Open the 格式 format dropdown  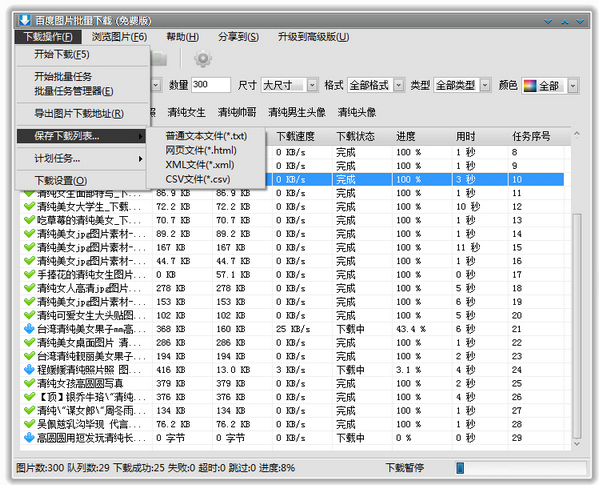pyautogui.click(x=399, y=85)
